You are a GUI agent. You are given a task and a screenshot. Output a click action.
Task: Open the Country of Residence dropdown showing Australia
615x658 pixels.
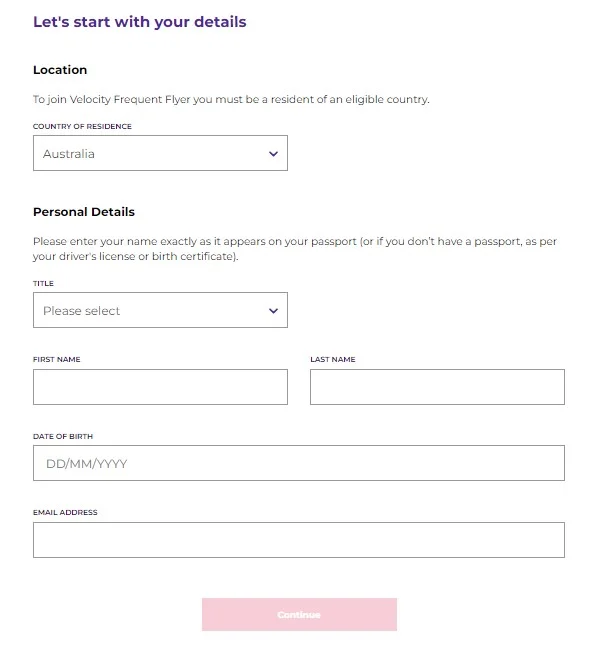150,154
